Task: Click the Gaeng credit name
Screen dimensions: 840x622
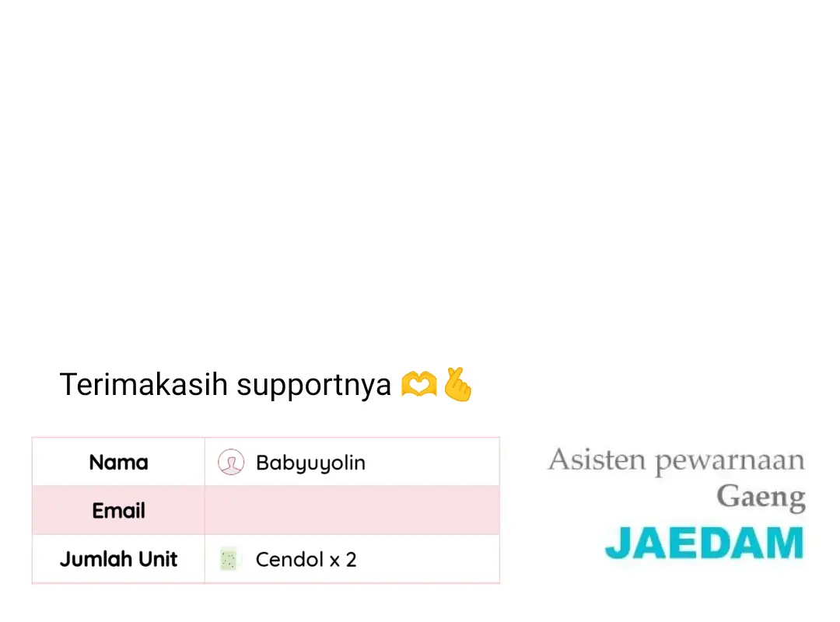Action: [761, 497]
